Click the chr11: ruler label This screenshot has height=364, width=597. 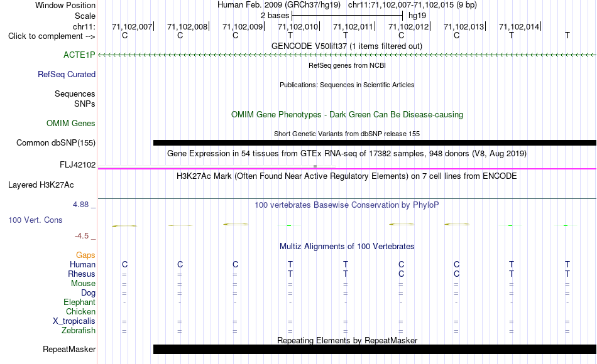(84, 26)
